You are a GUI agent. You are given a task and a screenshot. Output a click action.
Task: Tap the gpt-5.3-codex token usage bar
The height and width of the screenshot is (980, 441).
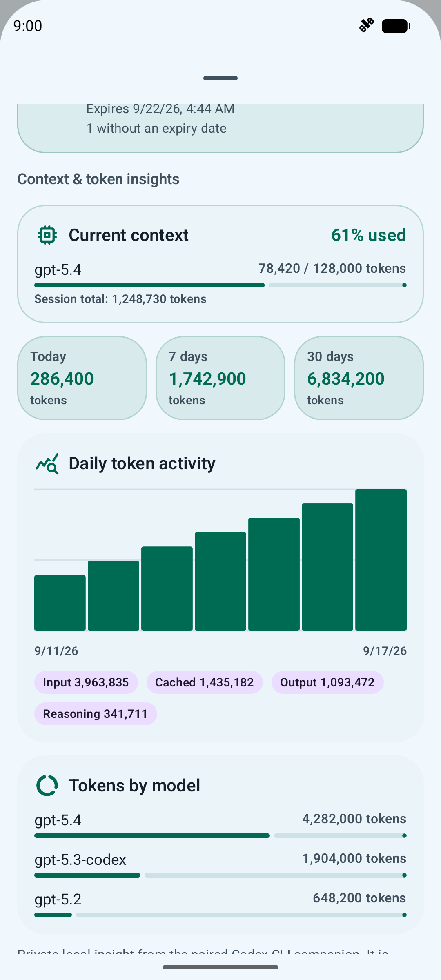(x=220, y=875)
